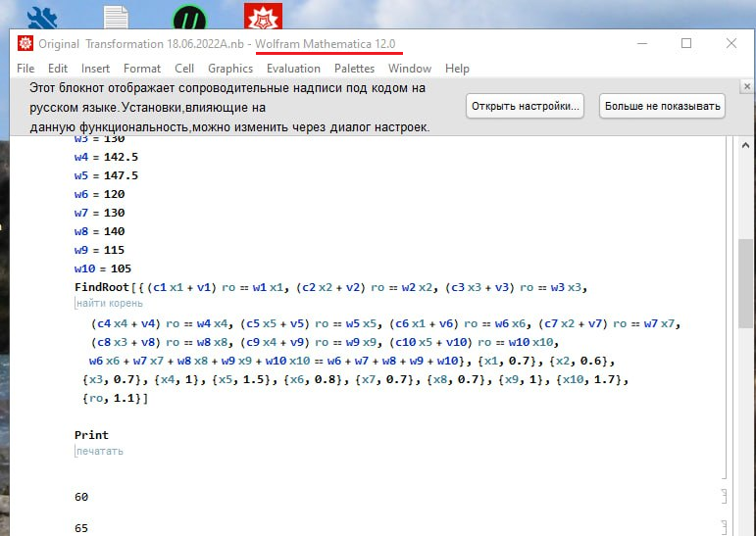The image size is (756, 536).
Task: Open the blue wrench tools desktop icon
Action: (40, 17)
